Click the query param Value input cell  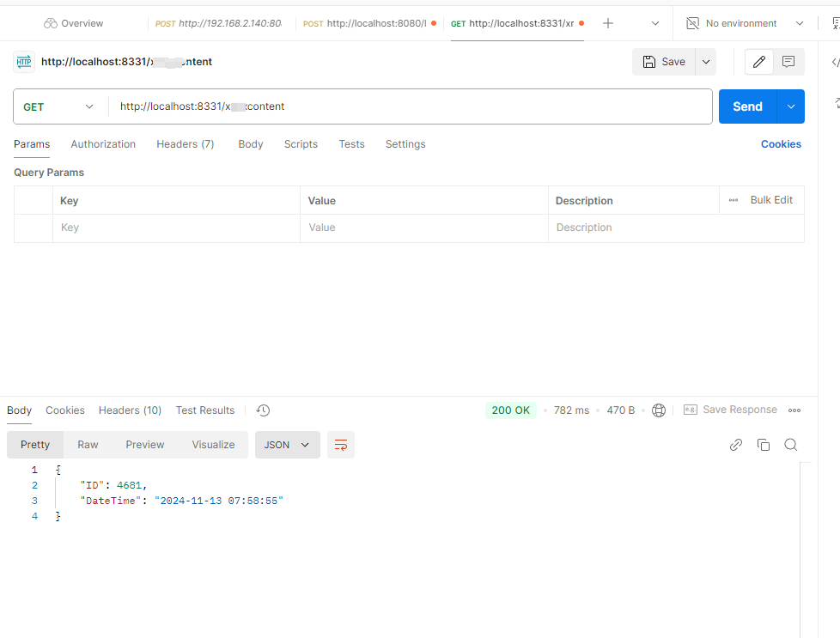pos(424,228)
